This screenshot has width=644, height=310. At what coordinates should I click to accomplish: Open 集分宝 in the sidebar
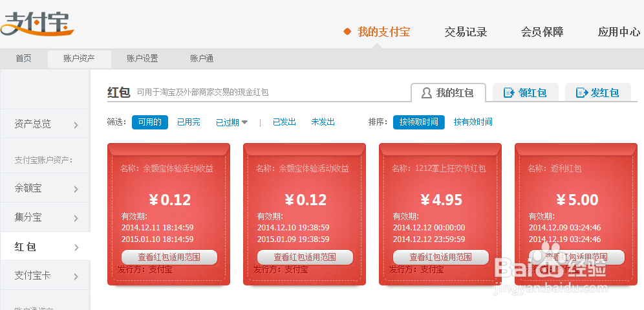click(x=45, y=217)
